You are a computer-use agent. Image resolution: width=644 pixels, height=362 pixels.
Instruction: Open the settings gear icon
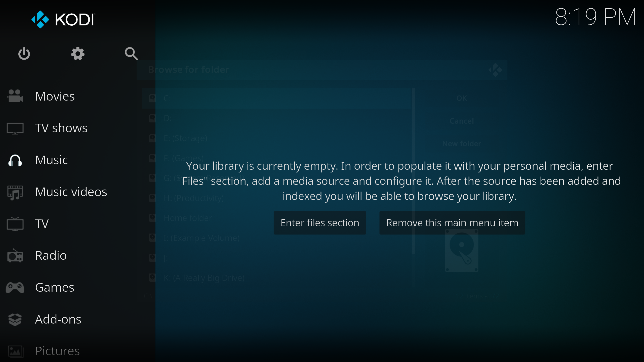tap(77, 54)
